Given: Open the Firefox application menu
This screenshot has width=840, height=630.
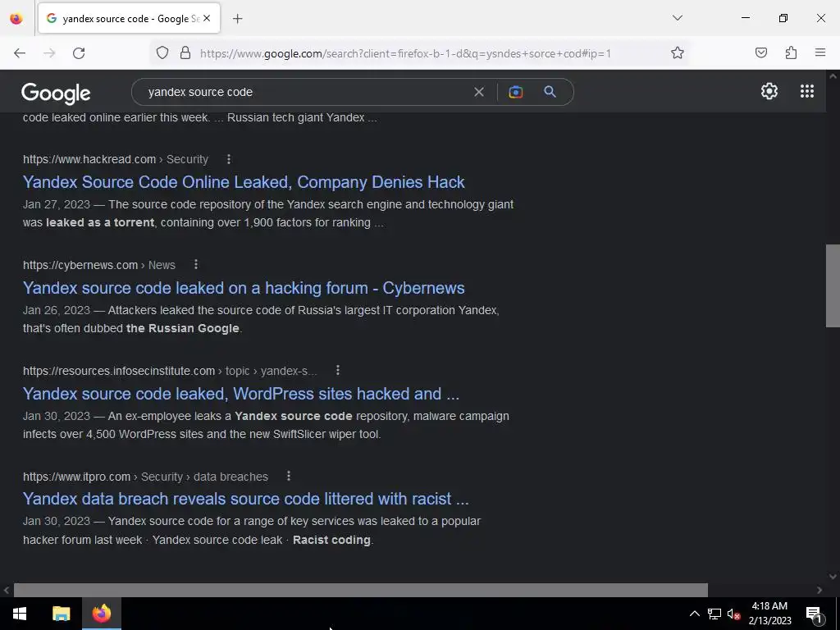Looking at the screenshot, I should pos(820,53).
